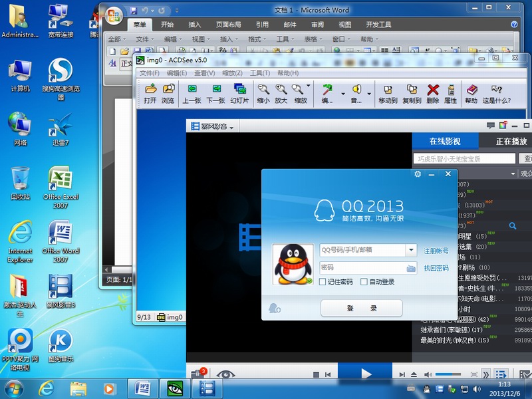
Task: Click Move To (移动到) in ACDSee
Action: tap(388, 93)
